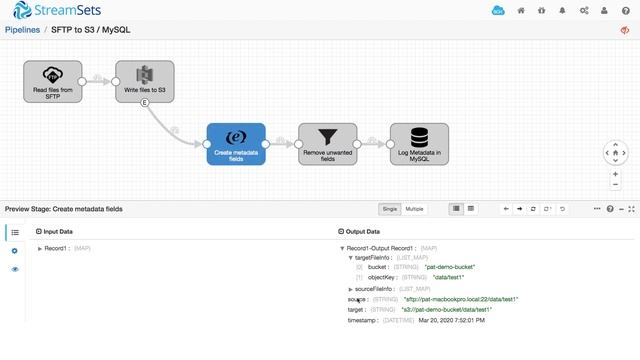This screenshot has width=640, height=360.
Task: Click the SFTP to S3 / MySQL pipeline title
Action: click(91, 30)
